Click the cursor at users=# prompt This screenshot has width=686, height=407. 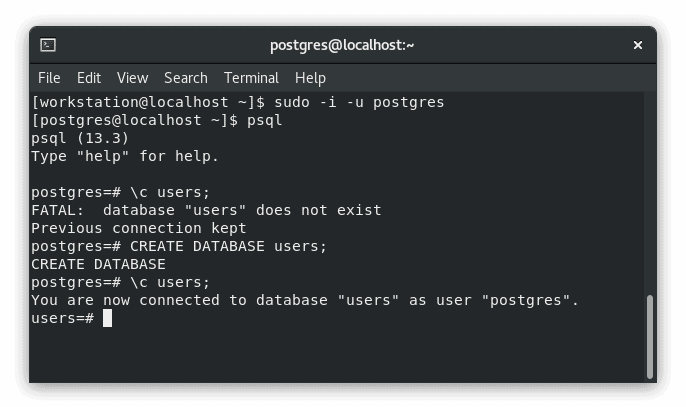click(107, 318)
